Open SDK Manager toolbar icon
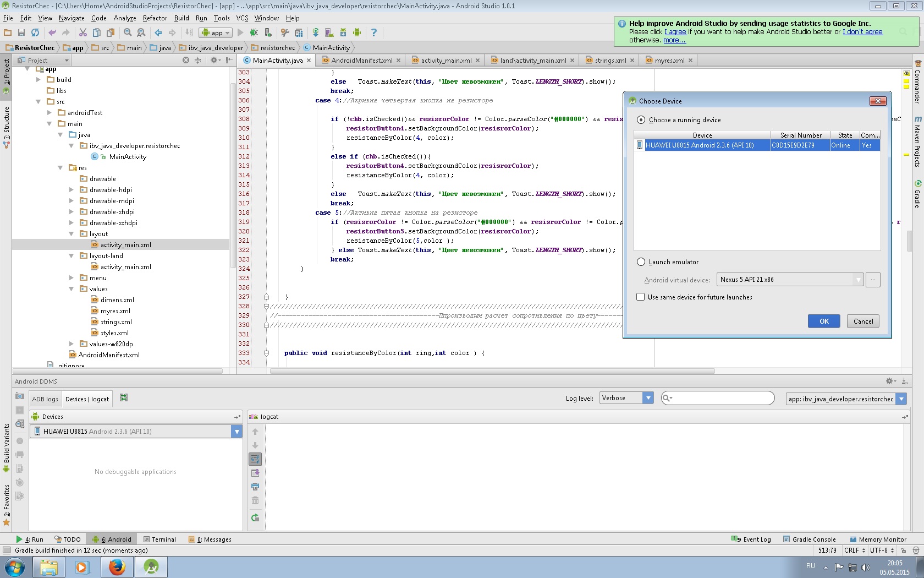This screenshot has width=924, height=578. point(343,32)
